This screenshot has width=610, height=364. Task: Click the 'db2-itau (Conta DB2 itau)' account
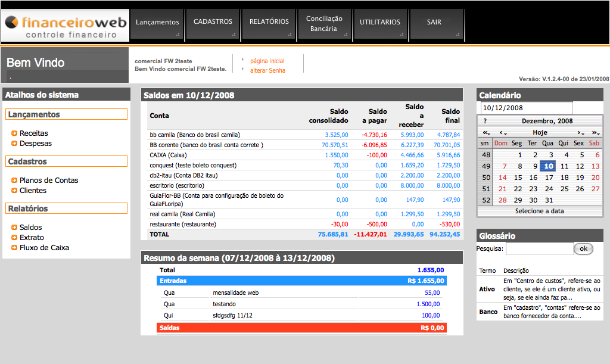[x=183, y=175]
